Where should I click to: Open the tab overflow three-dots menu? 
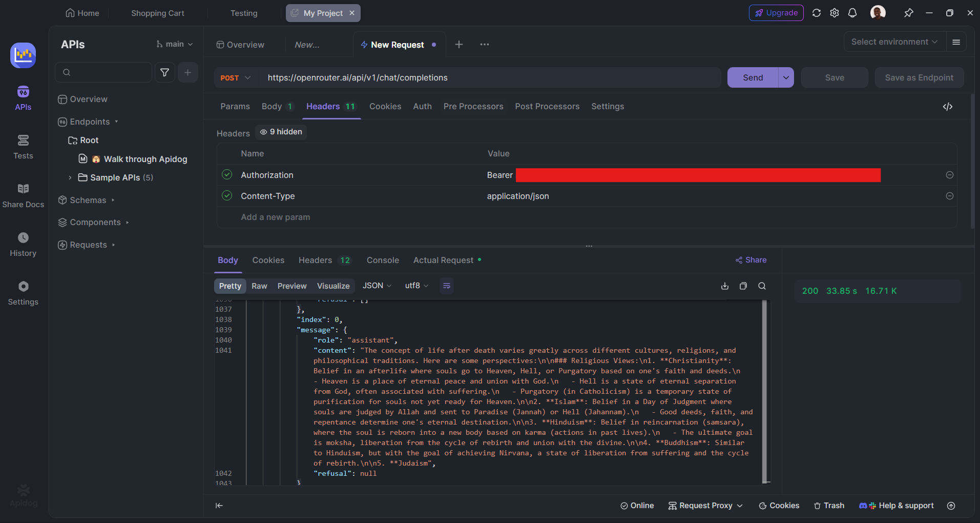coord(485,45)
